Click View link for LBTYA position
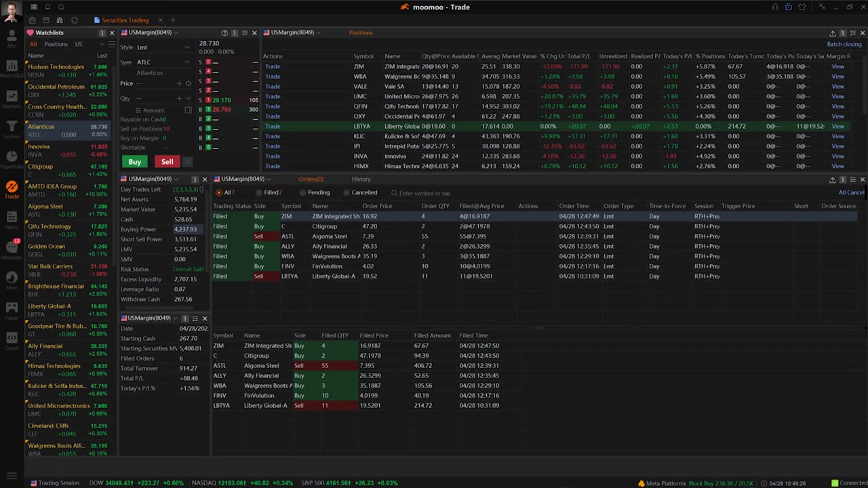Viewport: 868px width, 488px height. pyautogui.click(x=838, y=126)
